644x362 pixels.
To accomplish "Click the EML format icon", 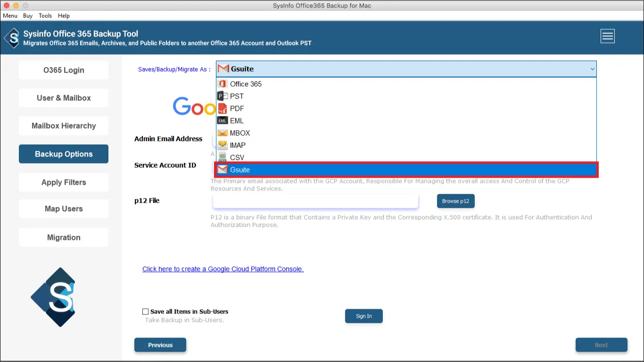I will tap(223, 121).
